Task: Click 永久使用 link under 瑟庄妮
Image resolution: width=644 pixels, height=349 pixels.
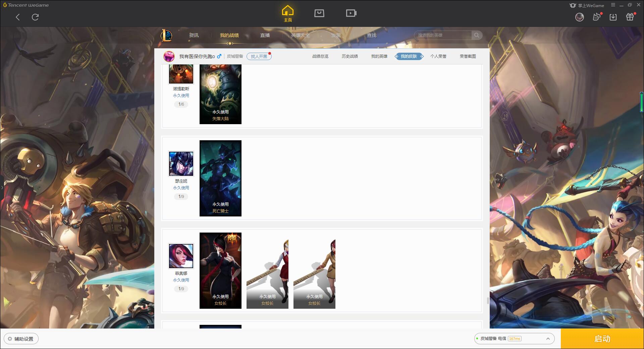Action: pos(181,188)
